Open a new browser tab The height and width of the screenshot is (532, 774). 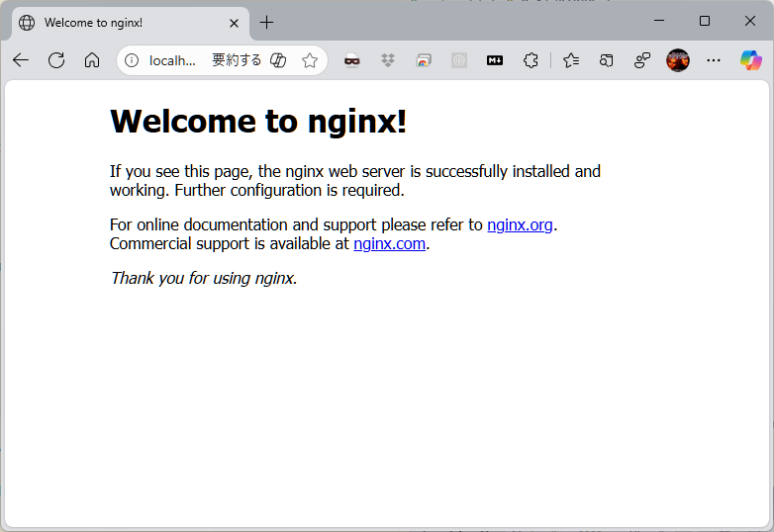(x=266, y=22)
